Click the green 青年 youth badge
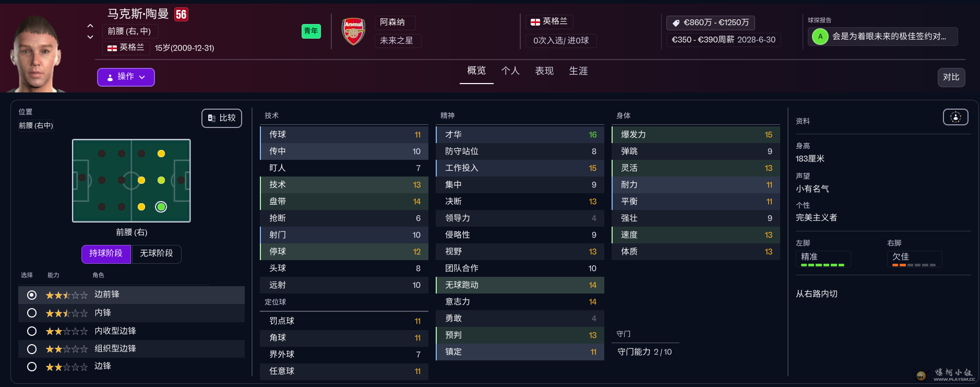The image size is (980, 387). pos(311,31)
